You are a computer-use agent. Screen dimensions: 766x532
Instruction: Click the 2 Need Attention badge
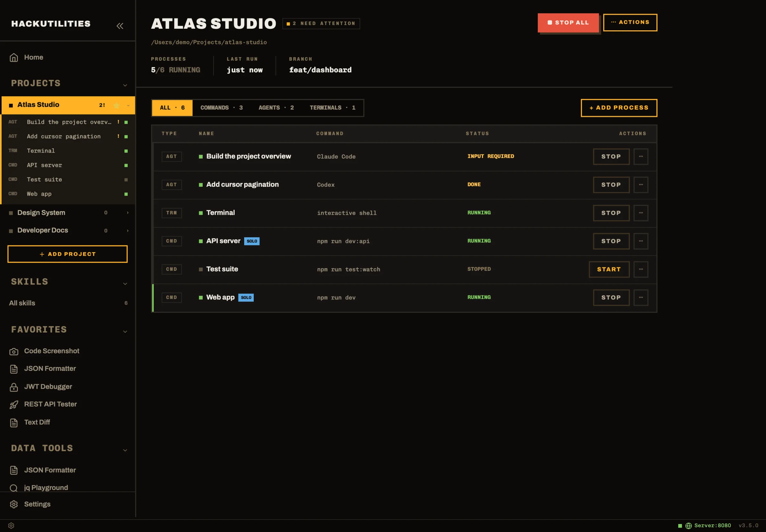click(x=321, y=23)
